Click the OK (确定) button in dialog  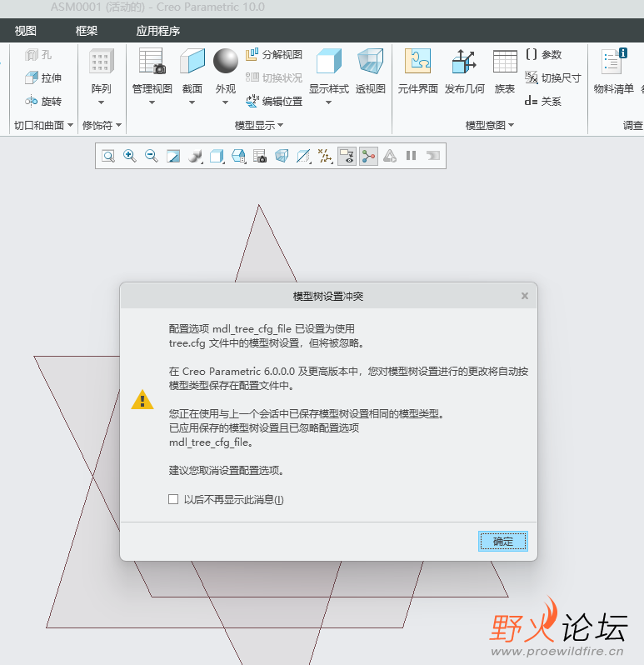pos(503,541)
